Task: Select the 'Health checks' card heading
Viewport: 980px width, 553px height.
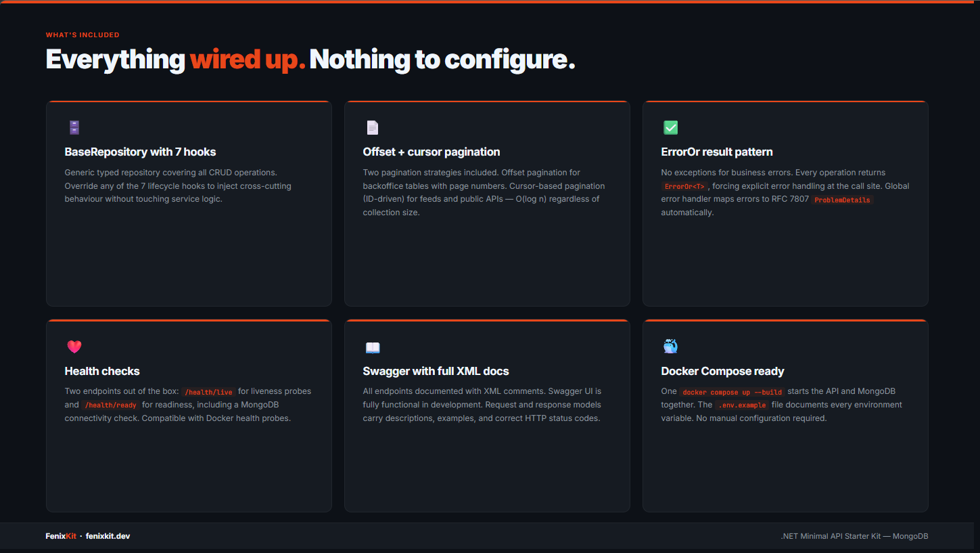Action: 102,371
